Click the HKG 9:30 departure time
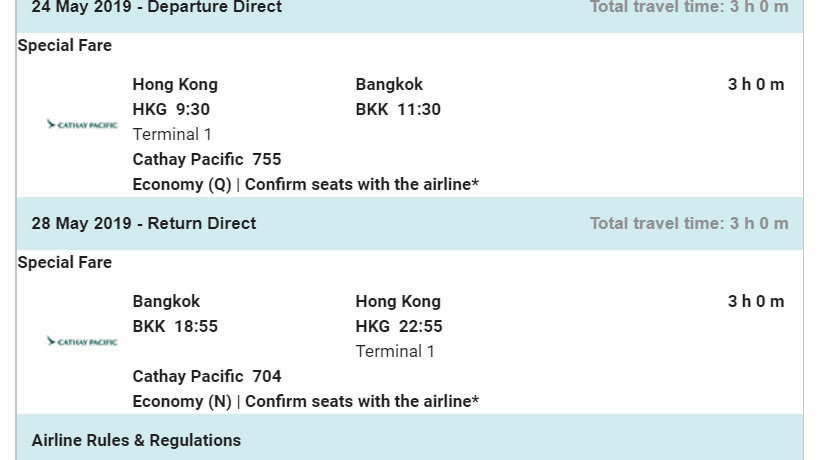Viewport: 833px width, 460px height. click(171, 110)
